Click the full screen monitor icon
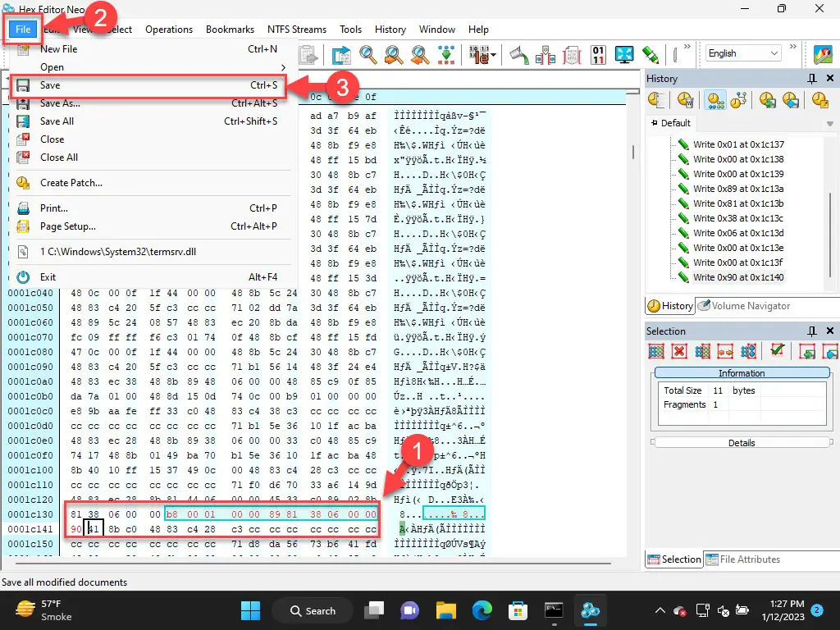The image size is (840, 630). pyautogui.click(x=624, y=55)
